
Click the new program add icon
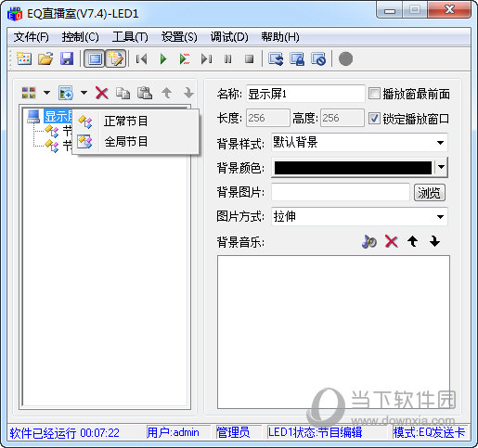click(66, 93)
